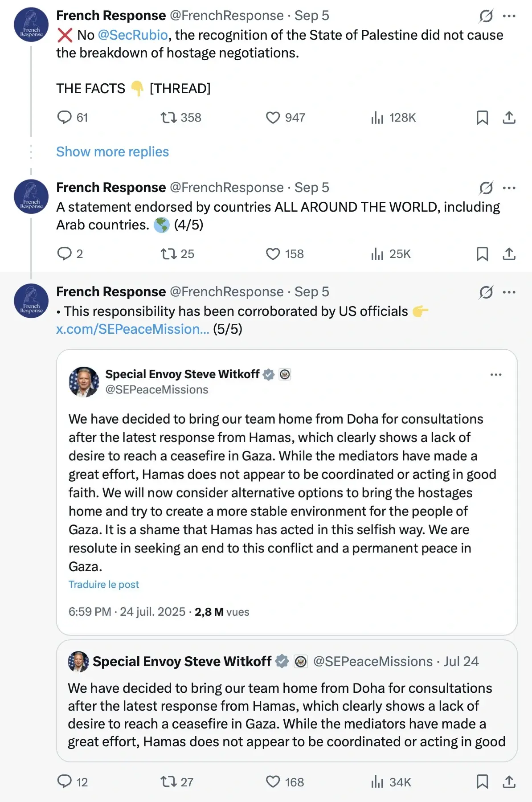
Task: Reply to the first thread tweet with 61 comments
Action: point(65,118)
